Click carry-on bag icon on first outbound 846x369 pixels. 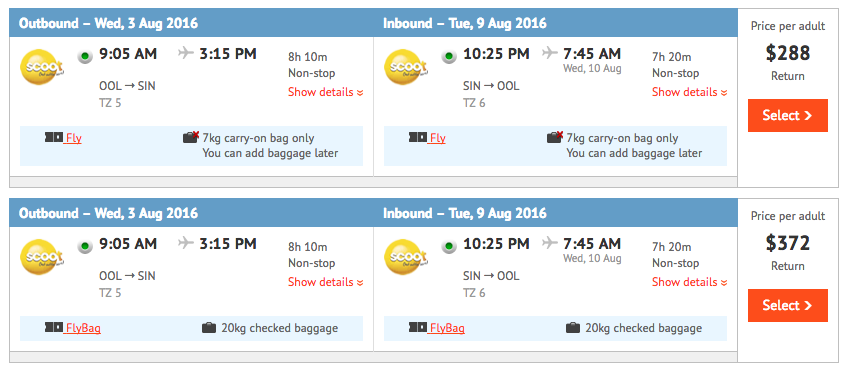[x=192, y=138]
